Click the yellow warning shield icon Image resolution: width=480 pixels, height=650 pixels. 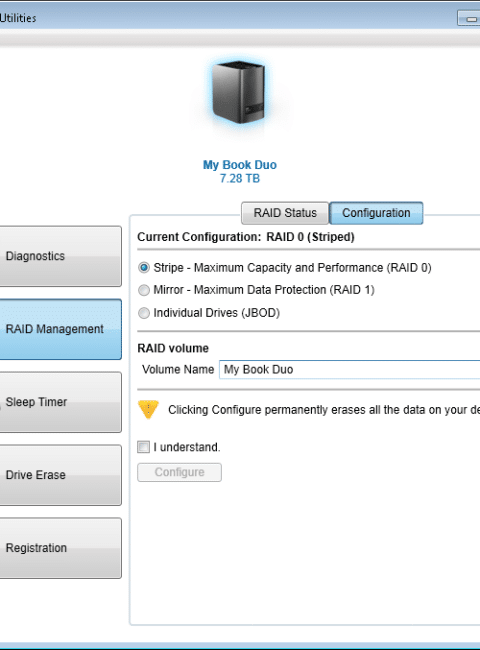(x=148, y=410)
